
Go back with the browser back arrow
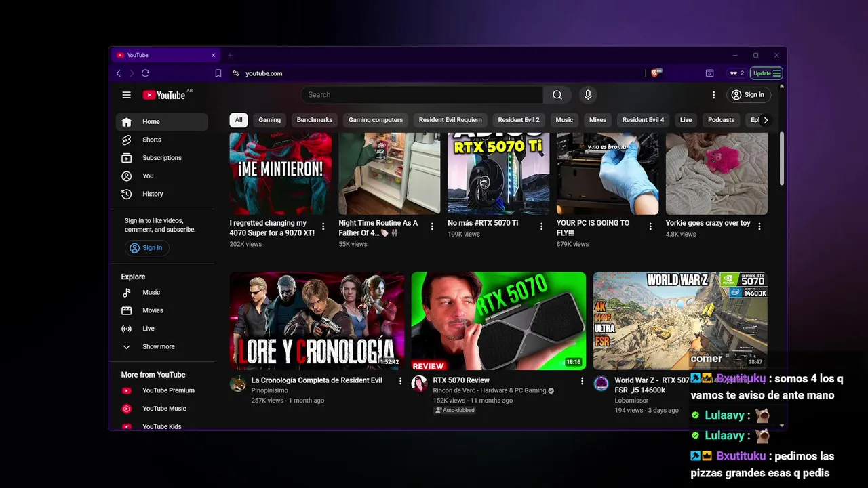tap(119, 73)
